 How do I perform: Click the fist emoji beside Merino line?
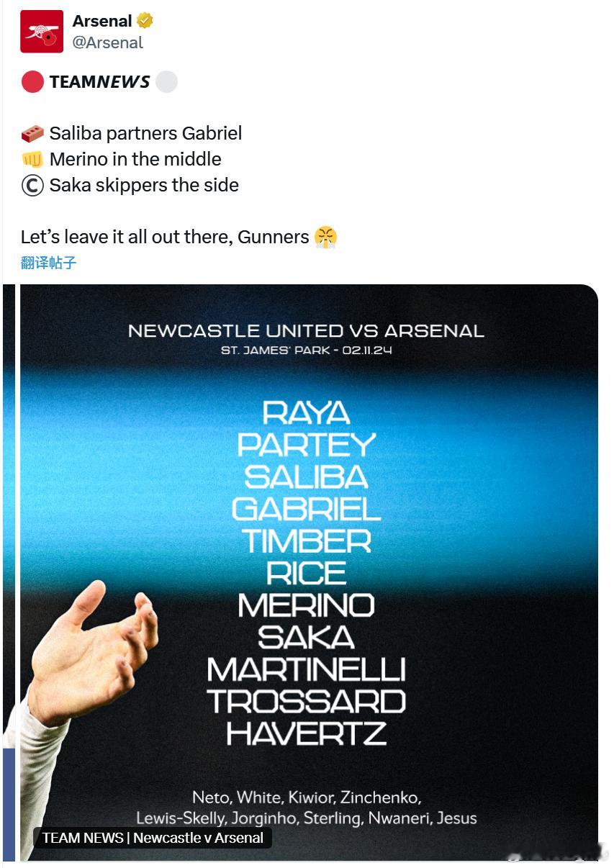point(32,159)
